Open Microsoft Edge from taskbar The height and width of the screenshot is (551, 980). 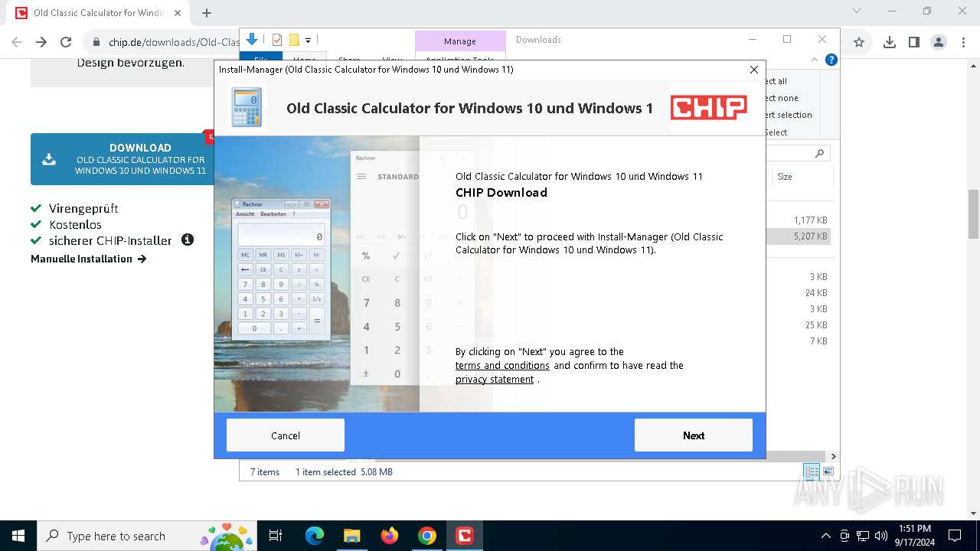(x=315, y=536)
